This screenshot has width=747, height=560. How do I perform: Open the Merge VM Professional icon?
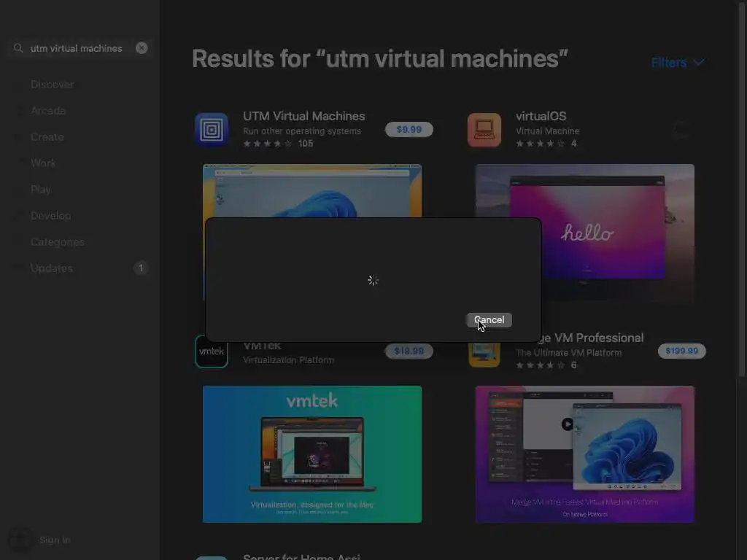(484, 355)
